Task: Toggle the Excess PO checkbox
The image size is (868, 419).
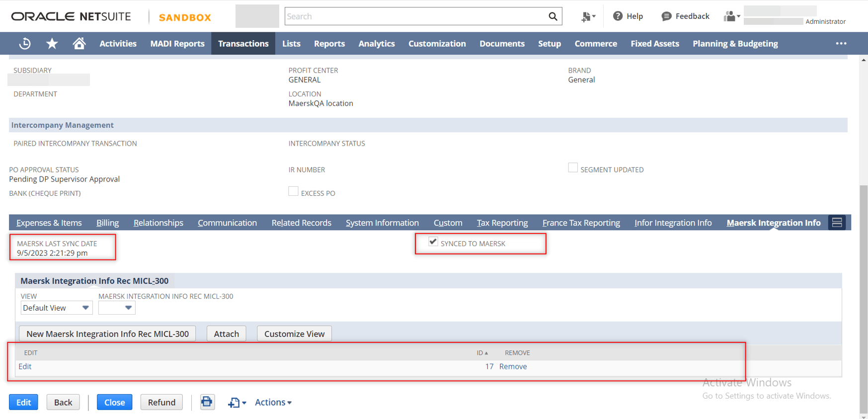Action: (293, 191)
